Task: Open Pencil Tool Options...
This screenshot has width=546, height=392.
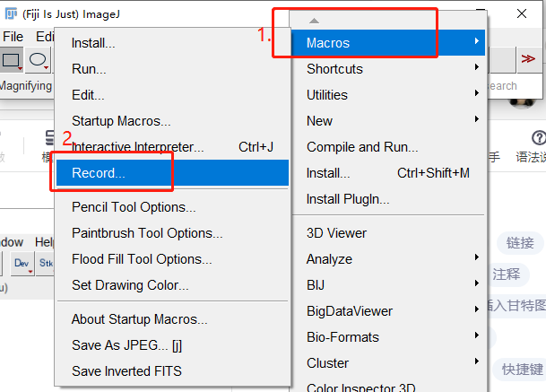Action: tap(134, 207)
